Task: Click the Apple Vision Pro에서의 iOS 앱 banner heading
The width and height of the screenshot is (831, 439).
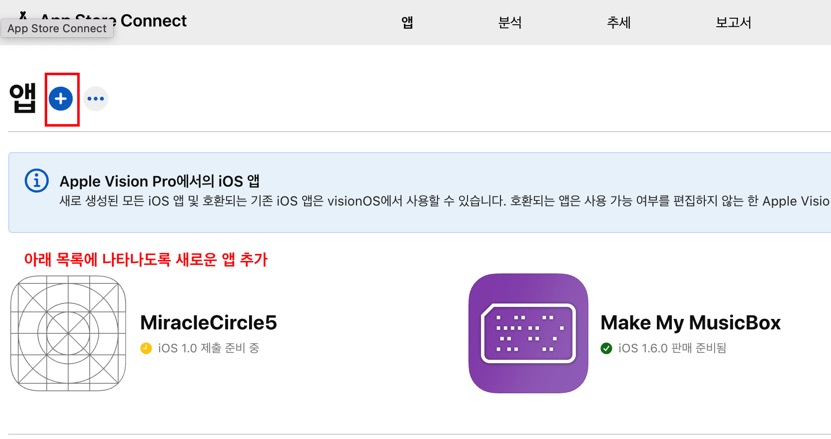Action: 160,181
